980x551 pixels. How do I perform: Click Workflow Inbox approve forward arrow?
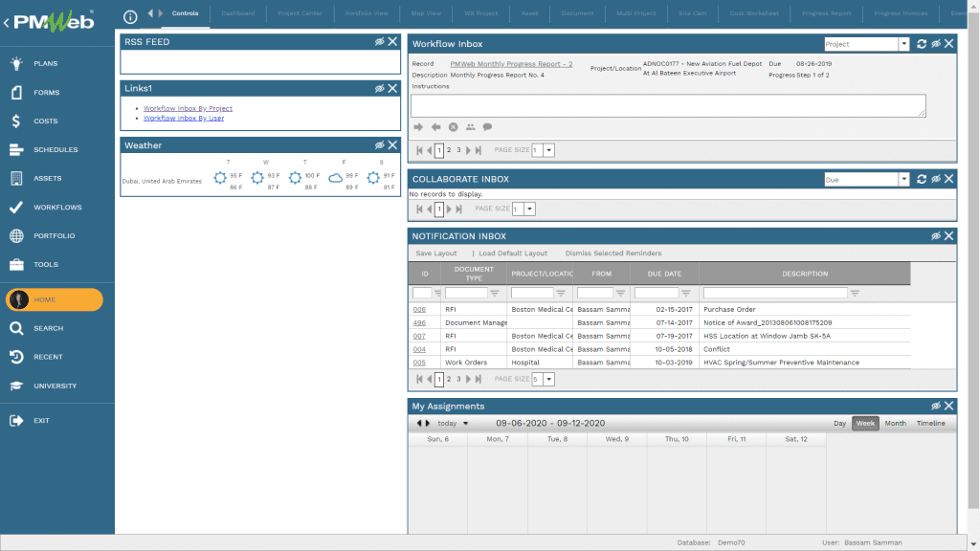pyautogui.click(x=418, y=127)
